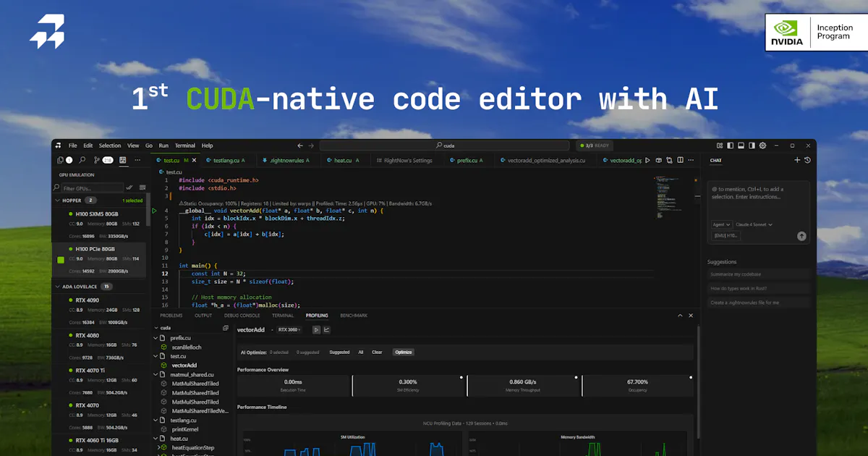Click the Run play icon in editor toolbar
868x456 pixels.
648,160
